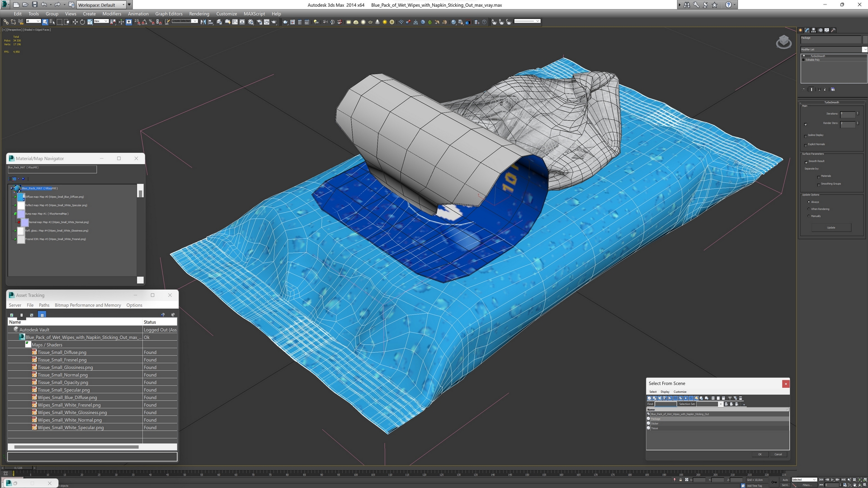This screenshot has width=868, height=488.
Task: Collapse the TurboSmooth rollout header
Action: [x=831, y=102]
